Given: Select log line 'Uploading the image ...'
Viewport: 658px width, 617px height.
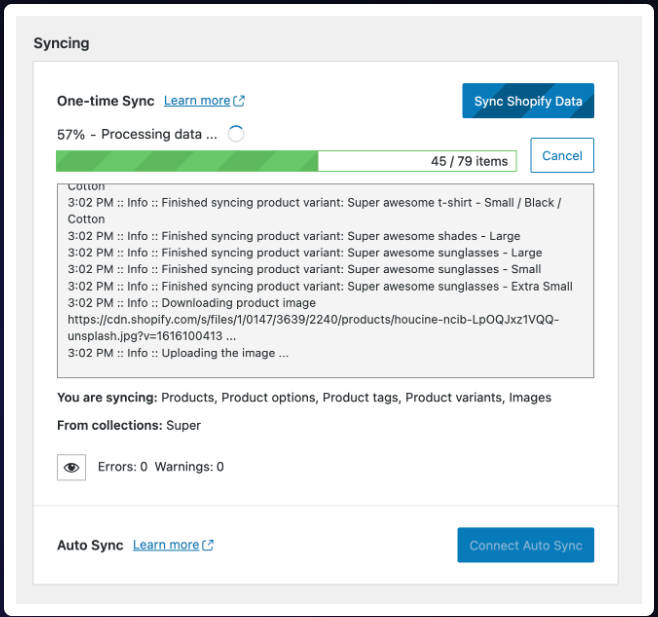Looking at the screenshot, I should tap(178, 353).
